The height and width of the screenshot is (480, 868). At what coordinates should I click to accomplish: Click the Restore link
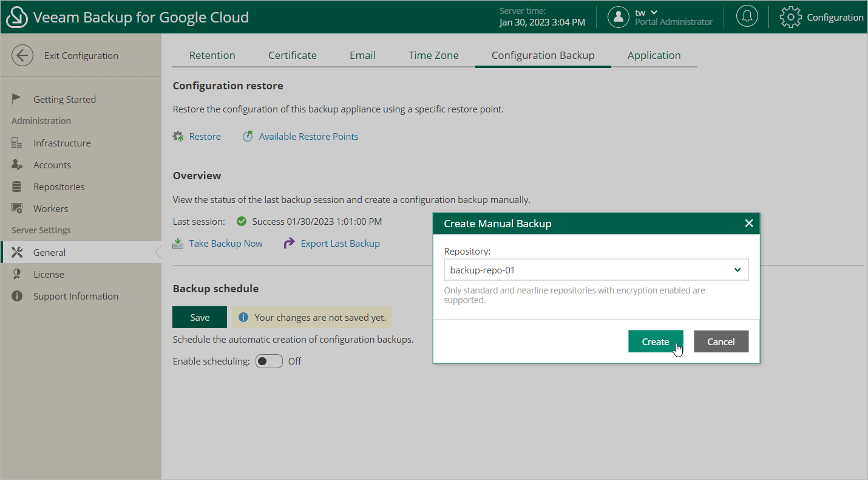pyautogui.click(x=205, y=136)
